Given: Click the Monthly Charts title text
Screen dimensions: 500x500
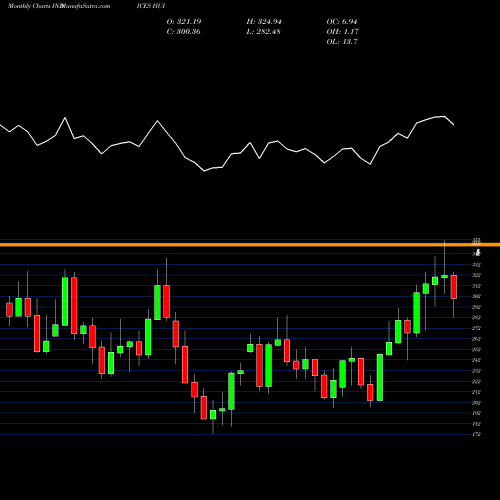Looking at the screenshot, I should pyautogui.click(x=29, y=6).
